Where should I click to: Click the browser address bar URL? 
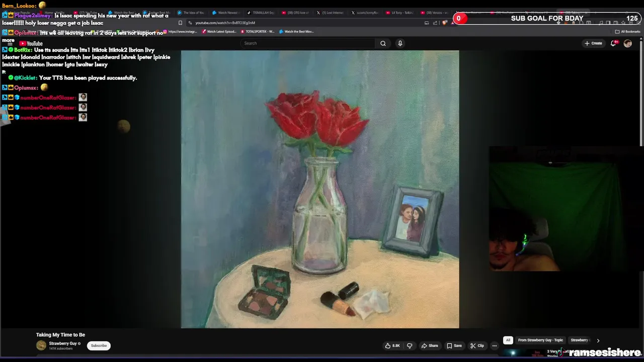tap(225, 23)
